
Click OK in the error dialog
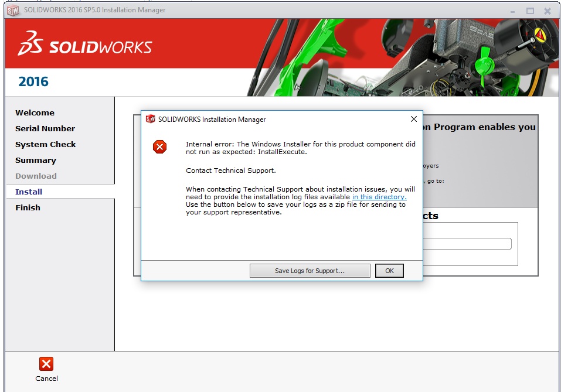389,271
